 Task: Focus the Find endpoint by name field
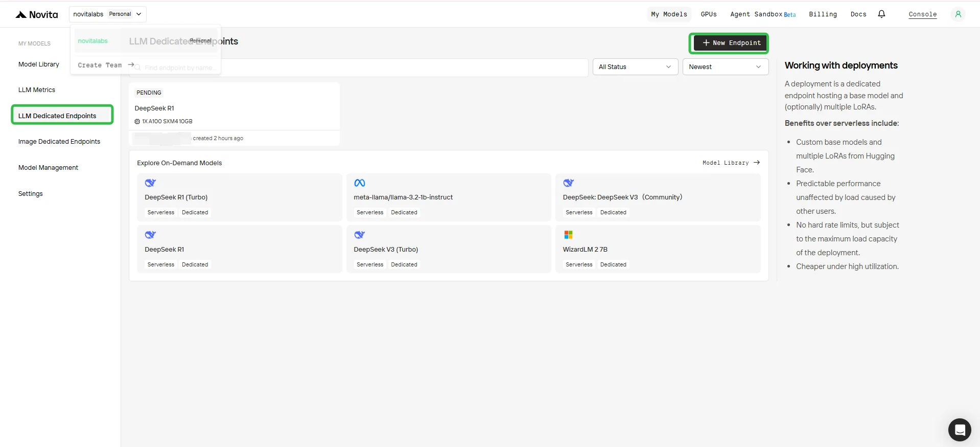[360, 68]
